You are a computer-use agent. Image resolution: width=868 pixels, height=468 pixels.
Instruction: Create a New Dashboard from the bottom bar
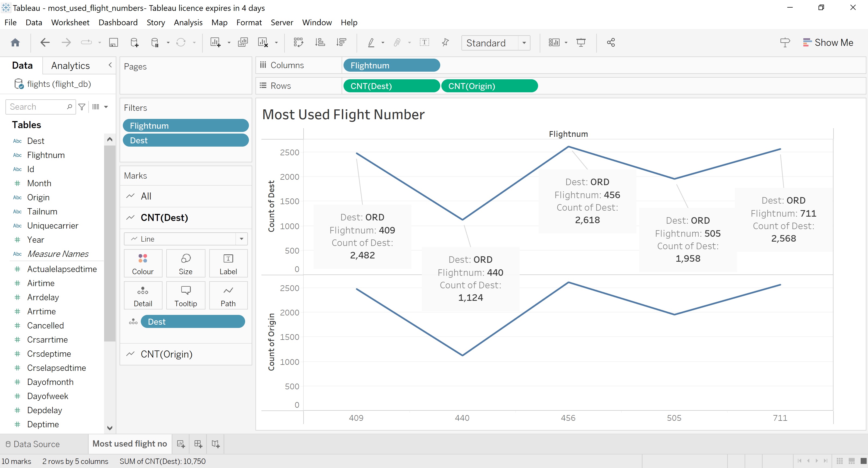pyautogui.click(x=198, y=444)
